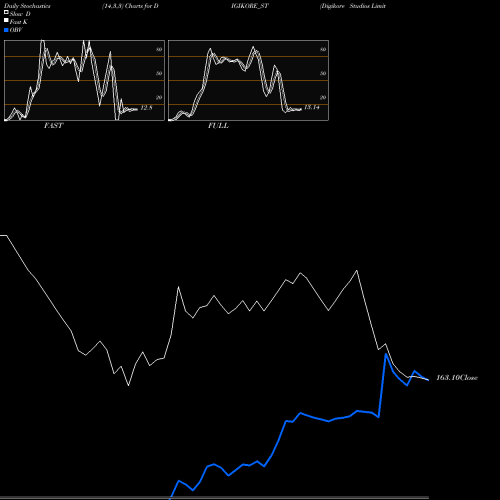
Task: Click the FULL stochastic chart label
Action: tap(218, 125)
